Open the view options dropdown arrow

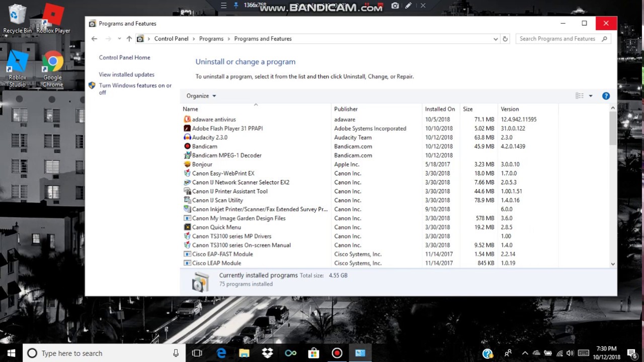pyautogui.click(x=591, y=96)
